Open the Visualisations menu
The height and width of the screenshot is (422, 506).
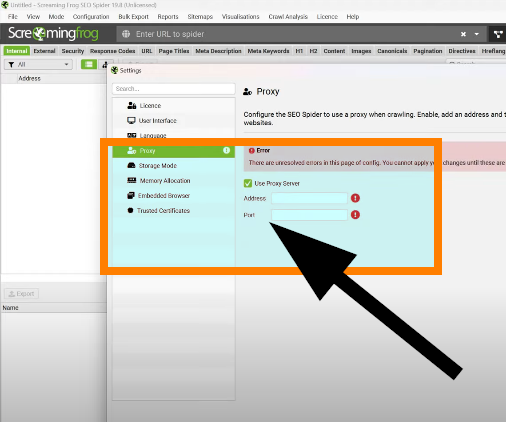(241, 16)
